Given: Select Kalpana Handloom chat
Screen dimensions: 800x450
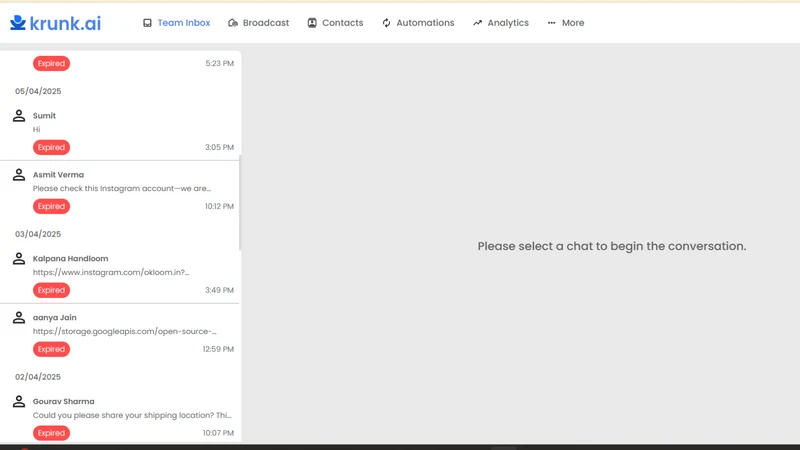Looking at the screenshot, I should 119,274.
